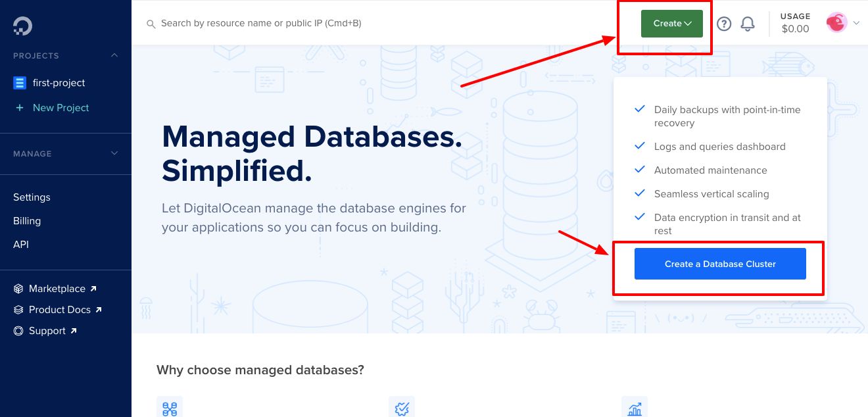Click 'Seamless vertical scaling' text
Viewport: 868px width, 417px height.
(711, 194)
